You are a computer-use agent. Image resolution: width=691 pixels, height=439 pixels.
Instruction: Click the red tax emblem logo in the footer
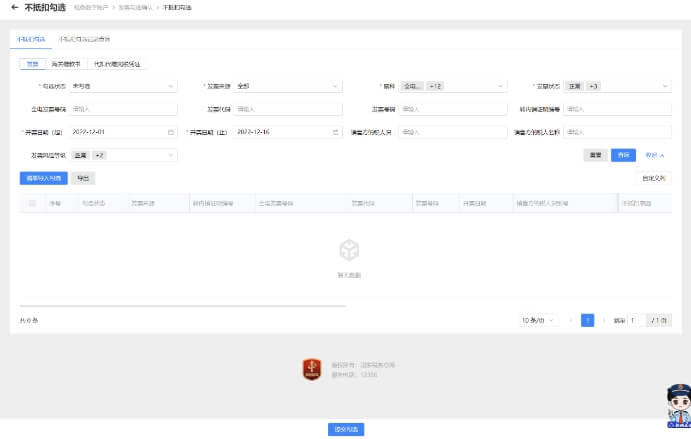(311, 369)
